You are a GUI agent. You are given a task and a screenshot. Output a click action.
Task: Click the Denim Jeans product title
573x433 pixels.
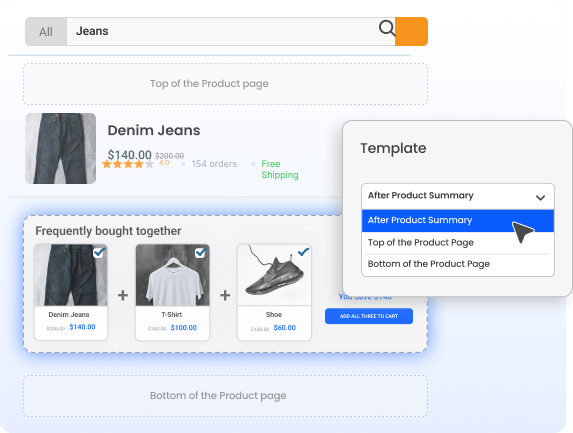[154, 130]
